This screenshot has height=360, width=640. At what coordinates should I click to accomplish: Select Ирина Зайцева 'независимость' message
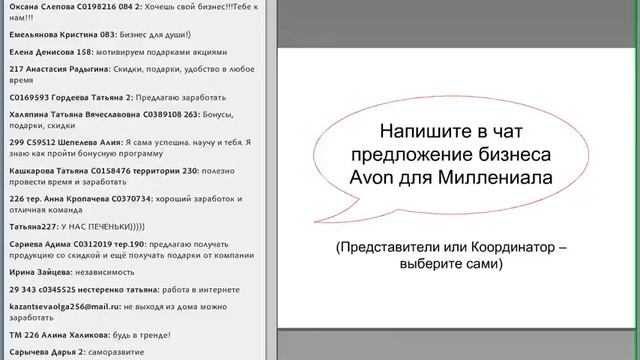(x=72, y=272)
